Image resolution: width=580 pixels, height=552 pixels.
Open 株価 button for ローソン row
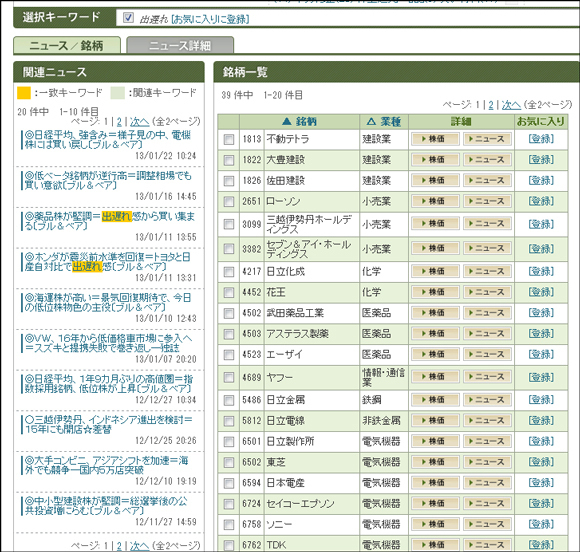click(435, 201)
